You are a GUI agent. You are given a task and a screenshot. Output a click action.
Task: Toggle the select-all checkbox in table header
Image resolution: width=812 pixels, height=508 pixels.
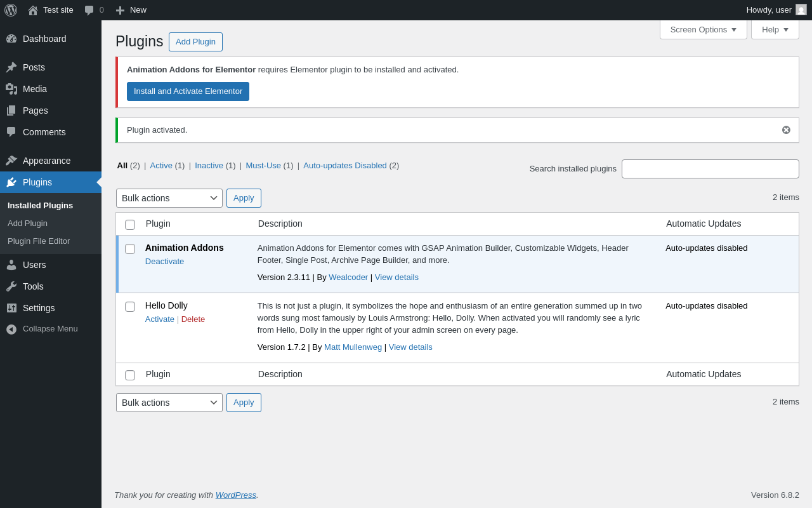coord(130,225)
